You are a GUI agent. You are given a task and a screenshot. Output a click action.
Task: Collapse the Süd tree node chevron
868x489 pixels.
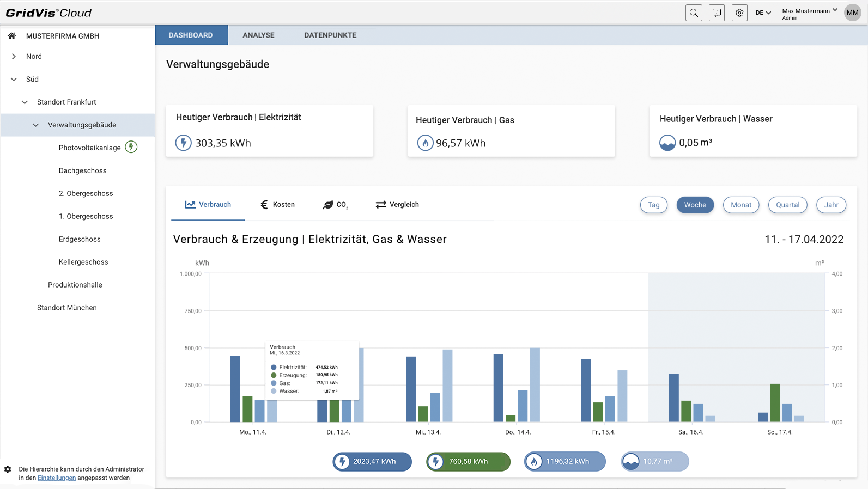(x=14, y=80)
